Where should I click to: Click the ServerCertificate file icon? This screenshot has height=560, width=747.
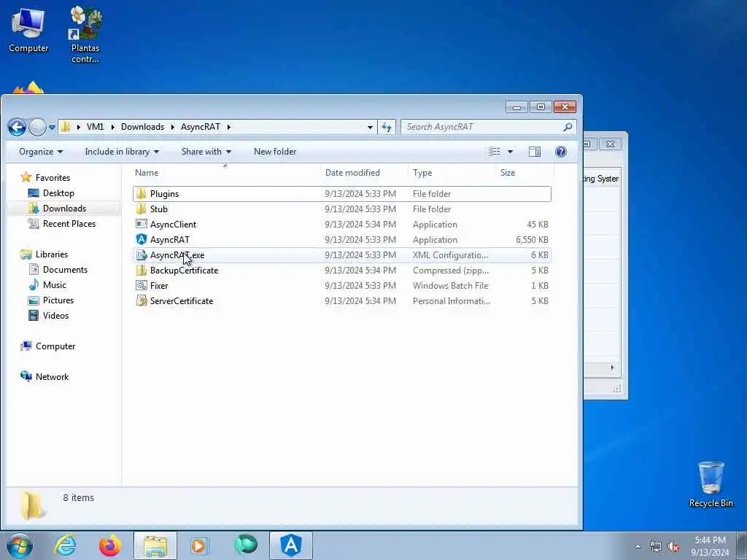click(141, 300)
